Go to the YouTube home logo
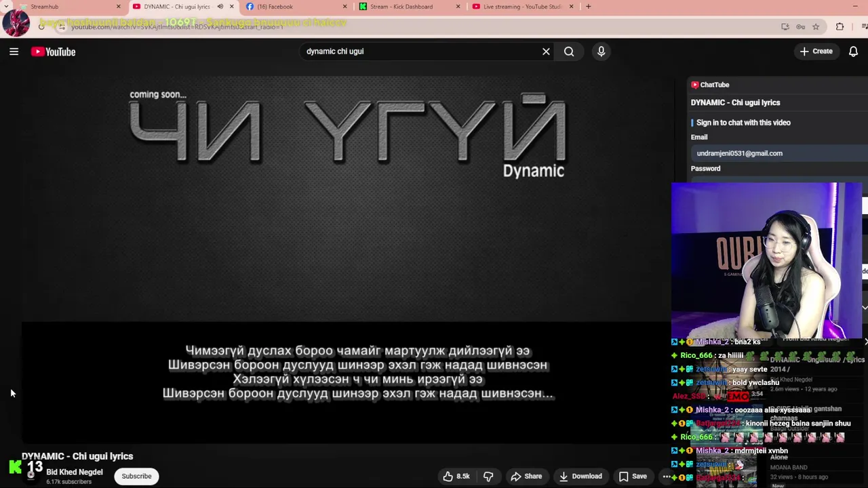868x488 pixels. tap(53, 52)
